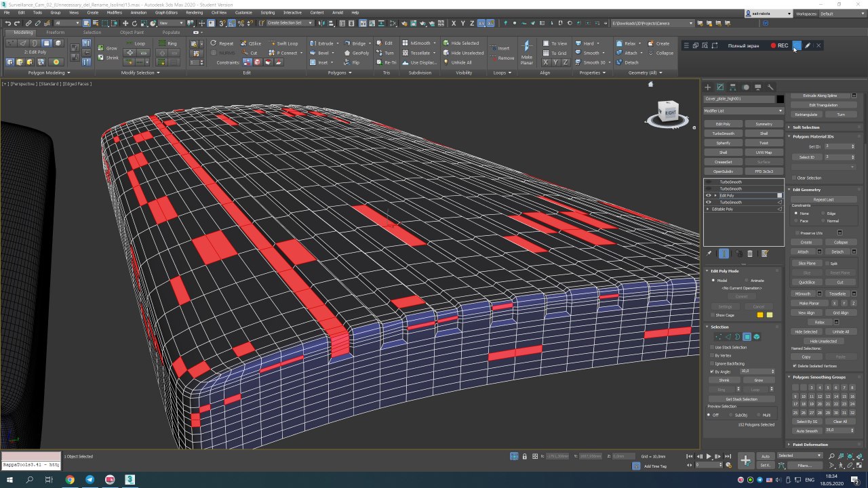The width and height of the screenshot is (868, 488).
Task: Click the Redo arrow icon
Action: (x=17, y=23)
